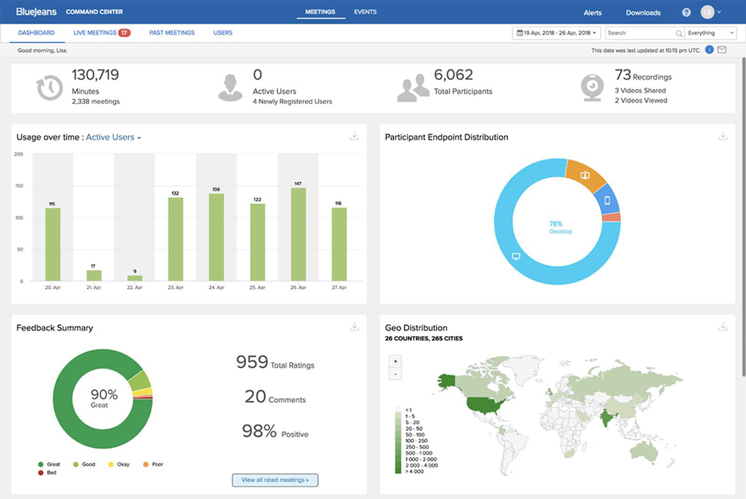This screenshot has height=499, width=746.
Task: Zoom out on the geo map
Action: click(395, 373)
